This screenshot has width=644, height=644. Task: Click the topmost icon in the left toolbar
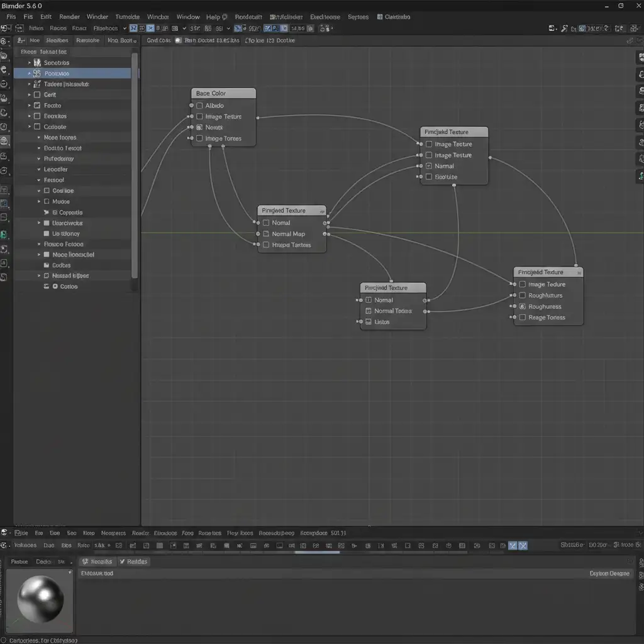pyautogui.click(x=5, y=42)
